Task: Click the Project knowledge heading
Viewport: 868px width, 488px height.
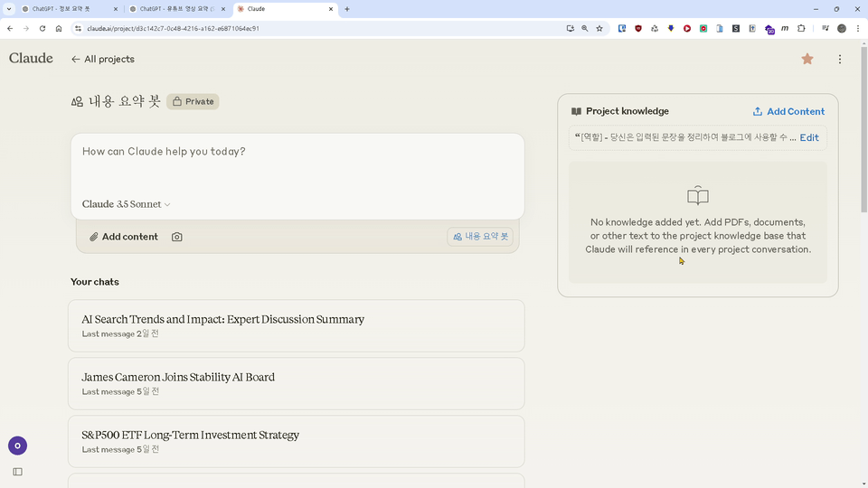Action: pos(627,111)
